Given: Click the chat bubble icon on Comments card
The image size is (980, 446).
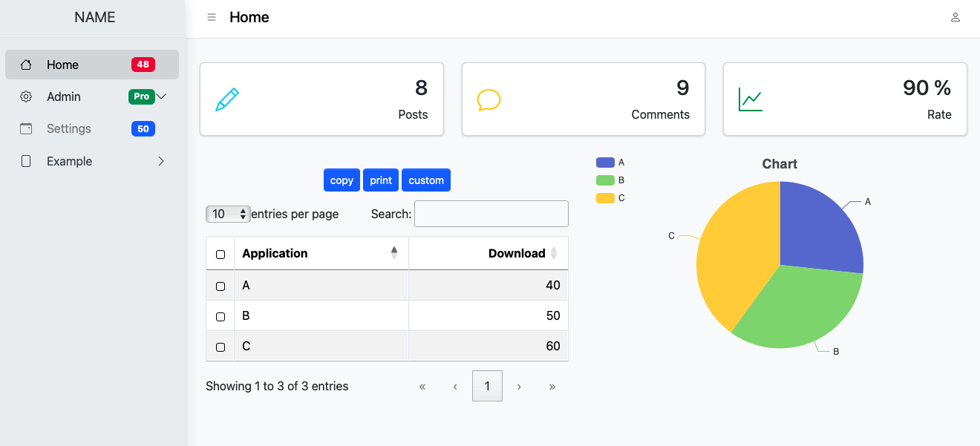Looking at the screenshot, I should coord(489,99).
